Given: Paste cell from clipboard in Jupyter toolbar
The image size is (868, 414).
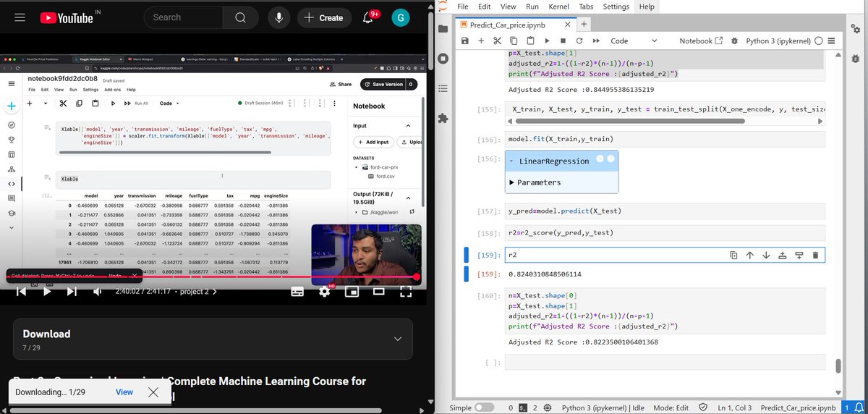Looking at the screenshot, I should click(x=530, y=41).
